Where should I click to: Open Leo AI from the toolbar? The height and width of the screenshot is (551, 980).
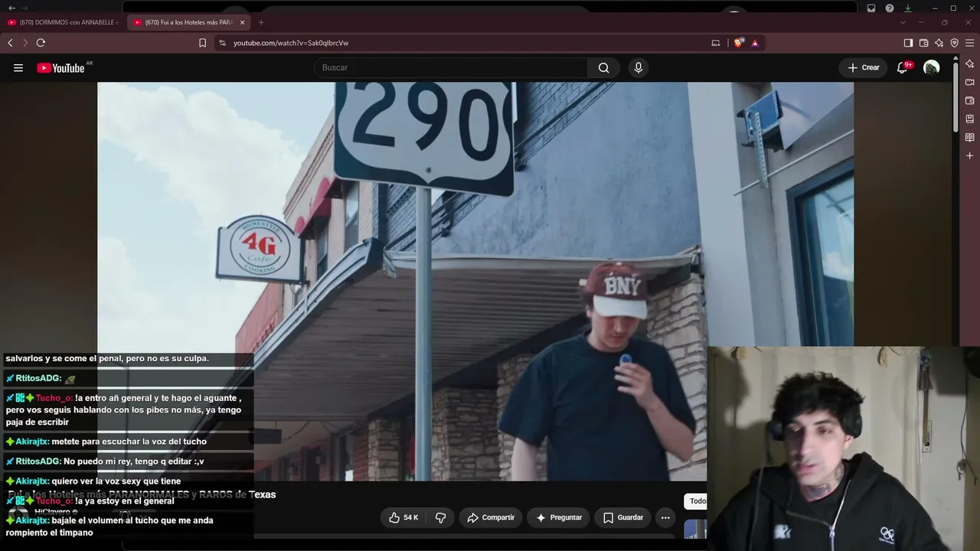939,43
